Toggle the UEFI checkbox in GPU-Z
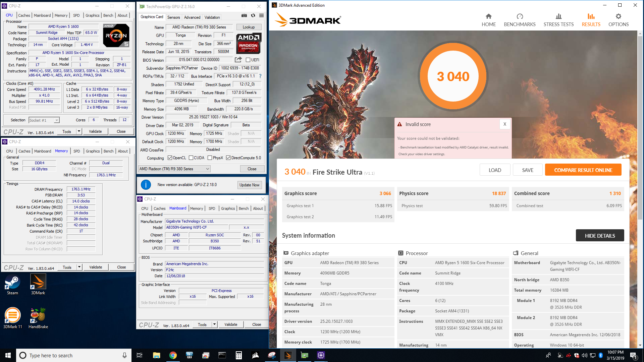Image resolution: width=644 pixels, height=362 pixels. point(248,60)
